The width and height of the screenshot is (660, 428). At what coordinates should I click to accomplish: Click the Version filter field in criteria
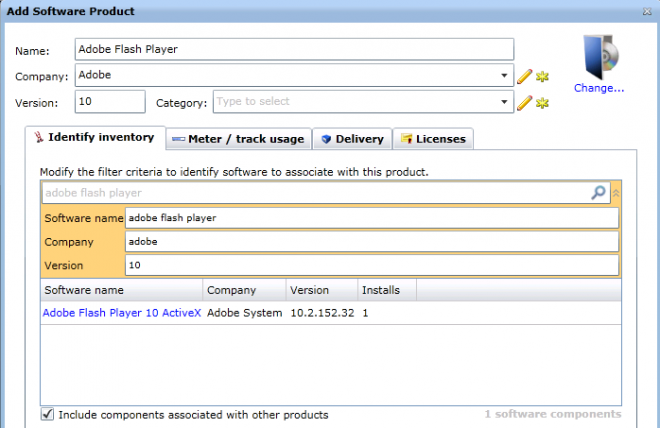pos(372,265)
